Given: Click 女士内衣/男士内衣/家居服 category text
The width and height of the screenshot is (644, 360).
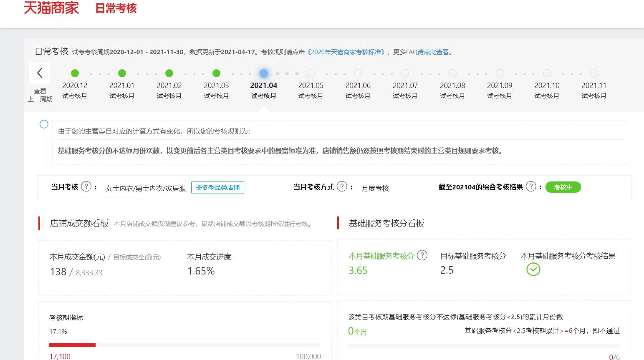Looking at the screenshot, I should [x=146, y=188].
